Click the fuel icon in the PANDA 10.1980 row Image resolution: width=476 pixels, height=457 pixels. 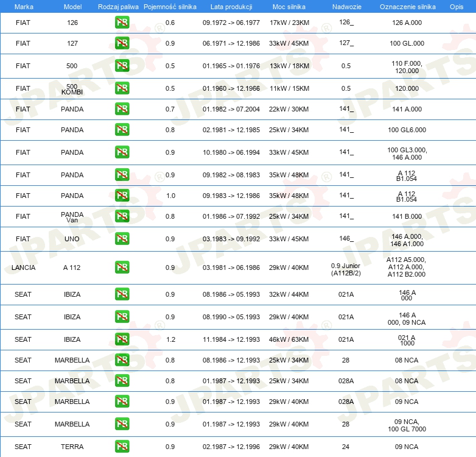pos(122,152)
